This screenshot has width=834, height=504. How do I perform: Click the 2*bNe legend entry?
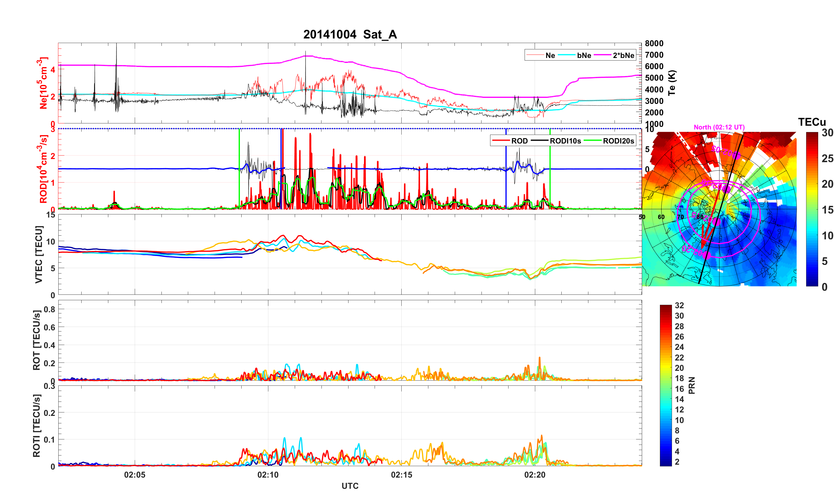(x=623, y=55)
